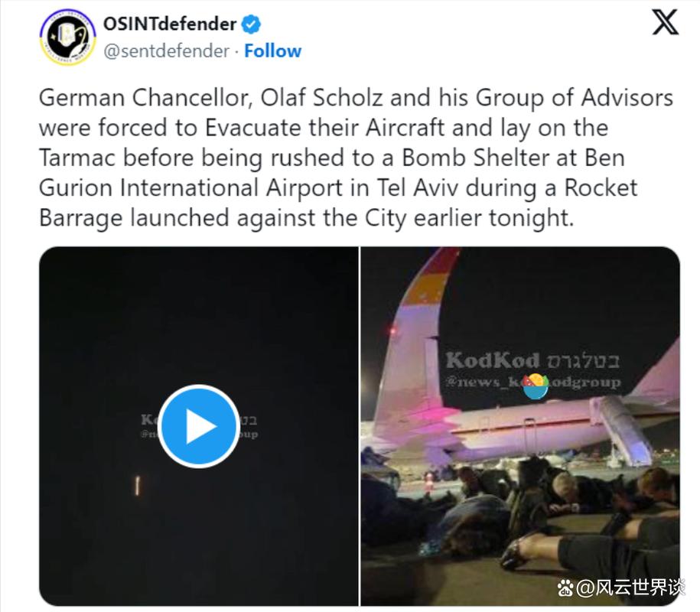
Task: Open the aircraft tarmac photo
Action: (x=520, y=426)
